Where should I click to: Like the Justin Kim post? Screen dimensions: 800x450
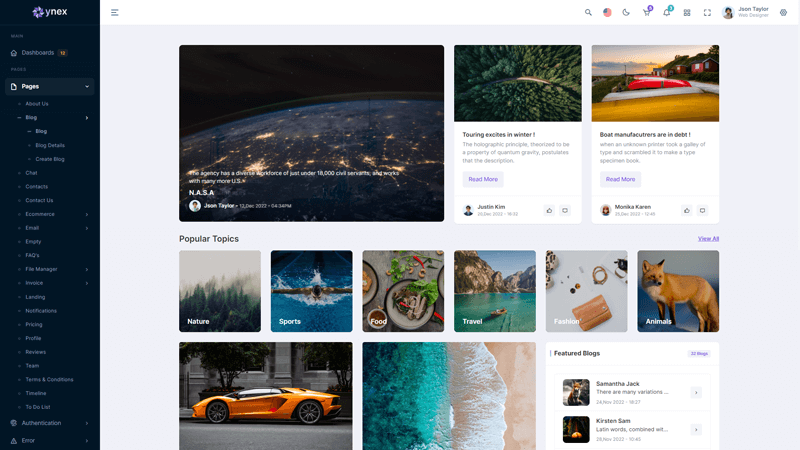(x=549, y=210)
